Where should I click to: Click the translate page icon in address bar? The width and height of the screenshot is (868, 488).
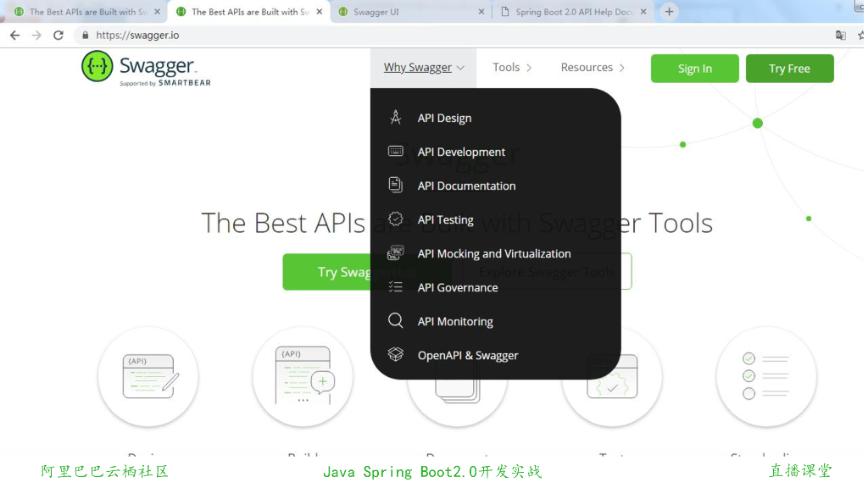click(840, 36)
